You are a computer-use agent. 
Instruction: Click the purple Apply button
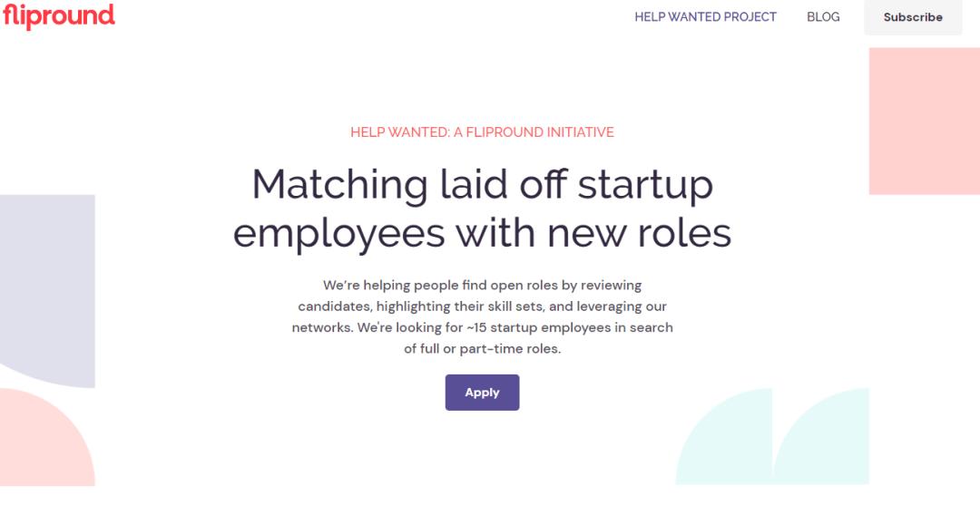click(482, 393)
